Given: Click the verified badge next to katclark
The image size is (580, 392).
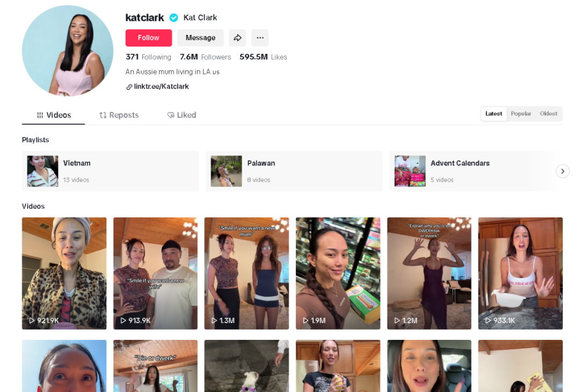Looking at the screenshot, I should tap(173, 18).
